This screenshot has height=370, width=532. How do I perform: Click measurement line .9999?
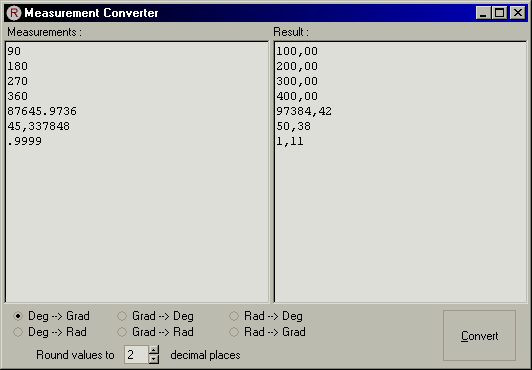(x=24, y=141)
